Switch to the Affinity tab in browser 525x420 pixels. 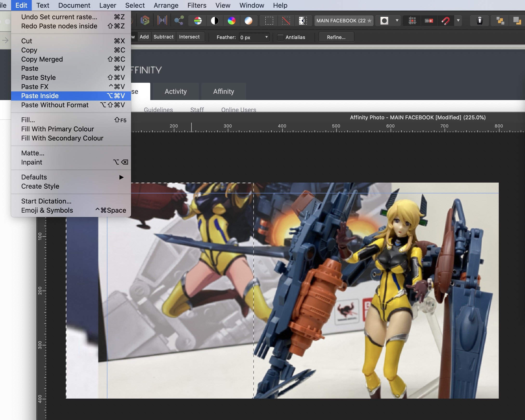click(x=223, y=91)
